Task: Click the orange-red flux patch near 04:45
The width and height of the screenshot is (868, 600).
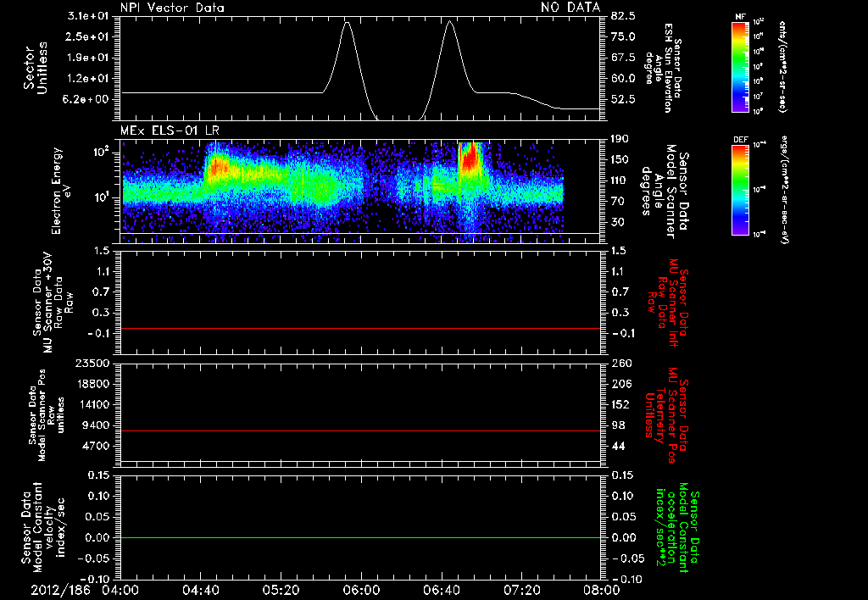Action: point(217,165)
